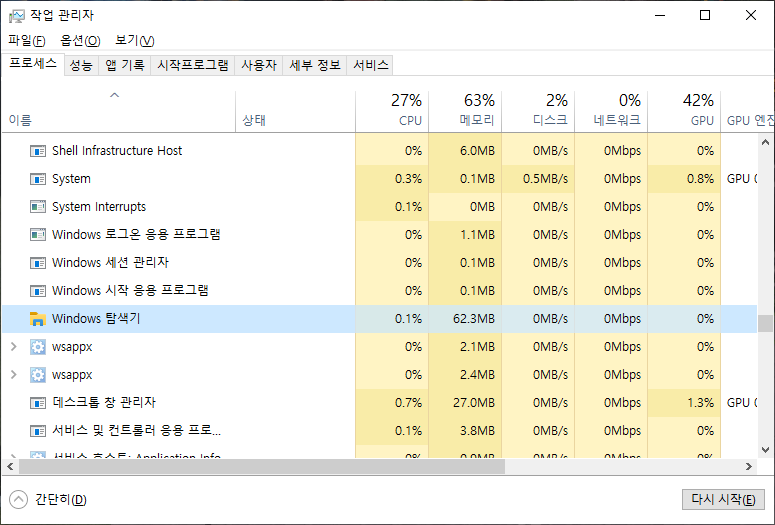Viewport: 775px width, 525px height.
Task: Switch to the 앱 기록 tab
Action: pyautogui.click(x=125, y=65)
